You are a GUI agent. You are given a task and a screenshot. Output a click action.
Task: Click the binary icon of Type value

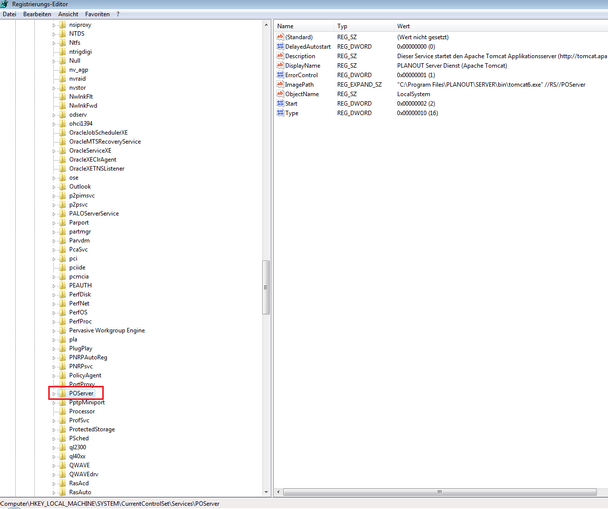(280, 113)
